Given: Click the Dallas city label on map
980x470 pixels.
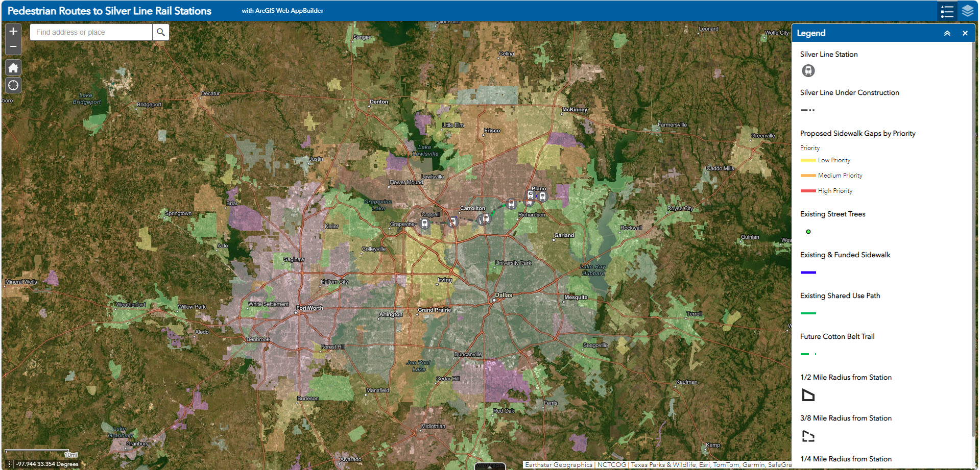Looking at the screenshot, I should click(504, 295).
